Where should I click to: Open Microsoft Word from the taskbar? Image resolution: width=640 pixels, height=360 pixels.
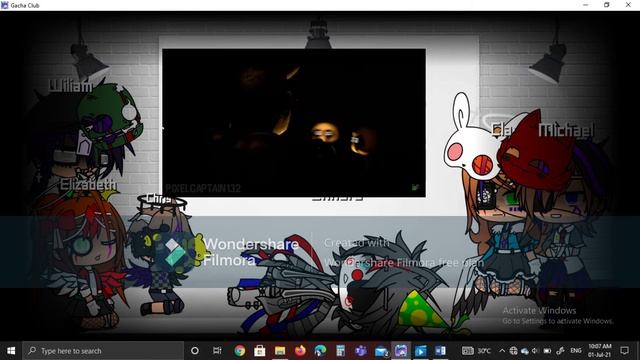coord(440,351)
